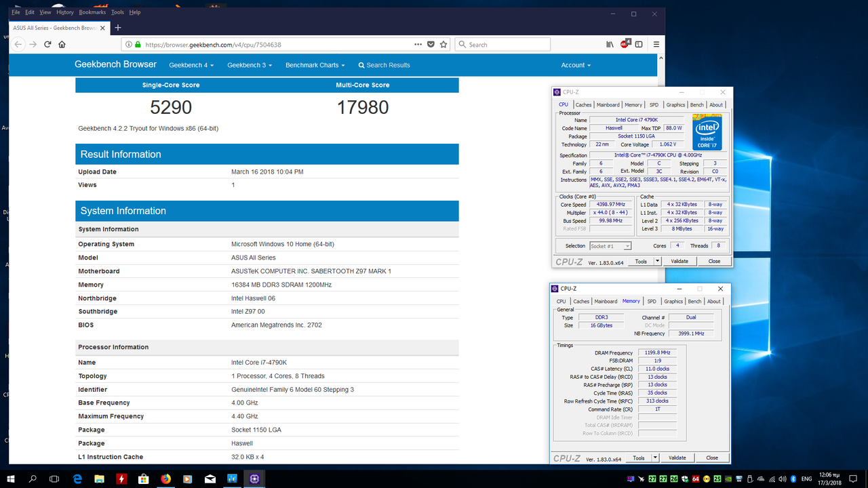The height and width of the screenshot is (488, 868).
Task: Open File Explorer from the taskbar
Action: (x=99, y=479)
